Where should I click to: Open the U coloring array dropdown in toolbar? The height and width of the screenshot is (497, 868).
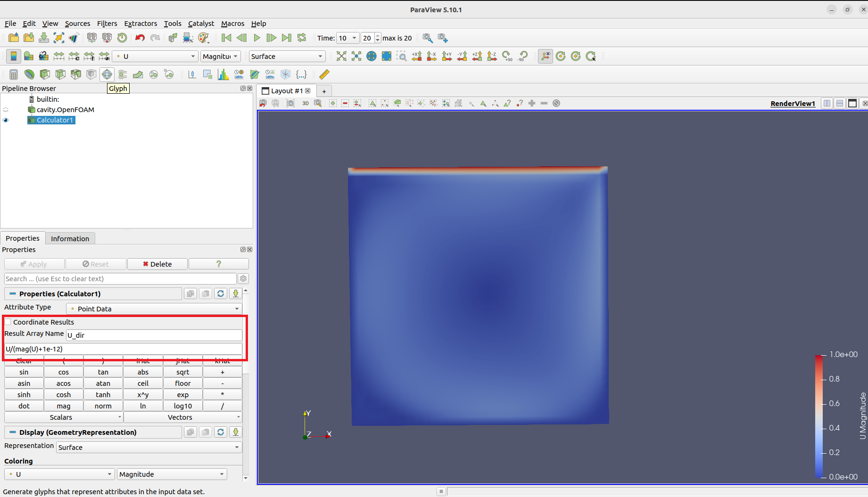(x=156, y=57)
